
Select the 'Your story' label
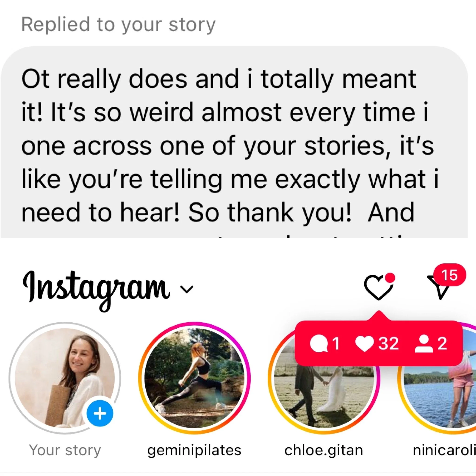[65, 450]
